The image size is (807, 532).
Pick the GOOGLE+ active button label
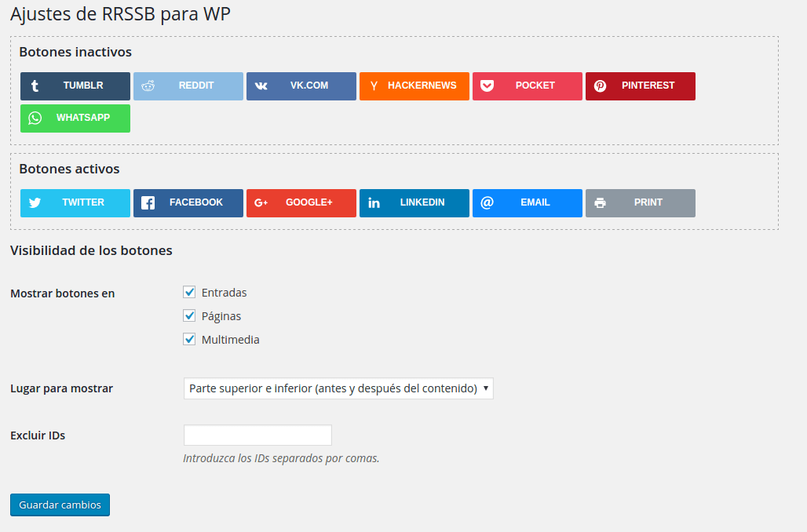click(309, 202)
